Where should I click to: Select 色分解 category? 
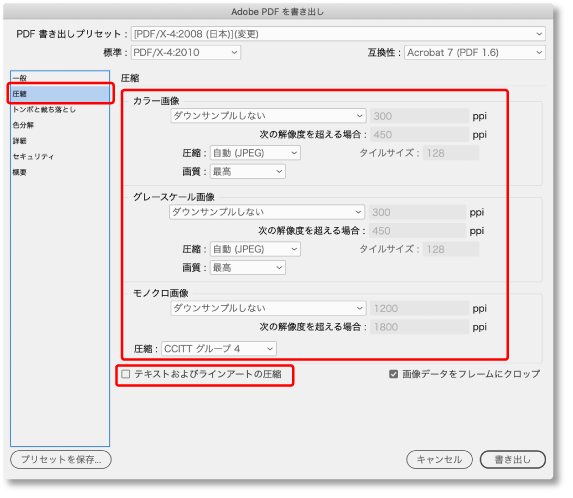pos(60,125)
